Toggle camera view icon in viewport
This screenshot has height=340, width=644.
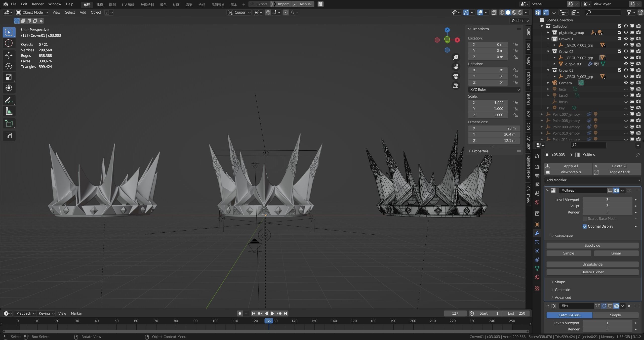point(456,76)
